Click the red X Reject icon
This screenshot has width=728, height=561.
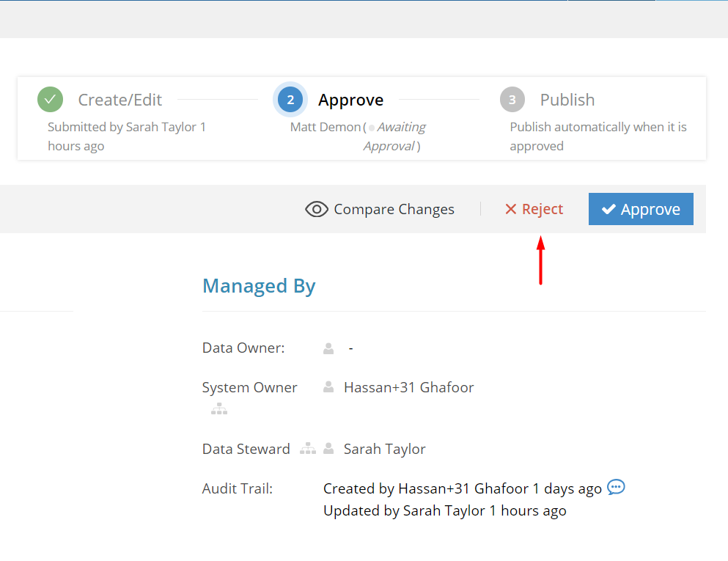click(x=511, y=210)
